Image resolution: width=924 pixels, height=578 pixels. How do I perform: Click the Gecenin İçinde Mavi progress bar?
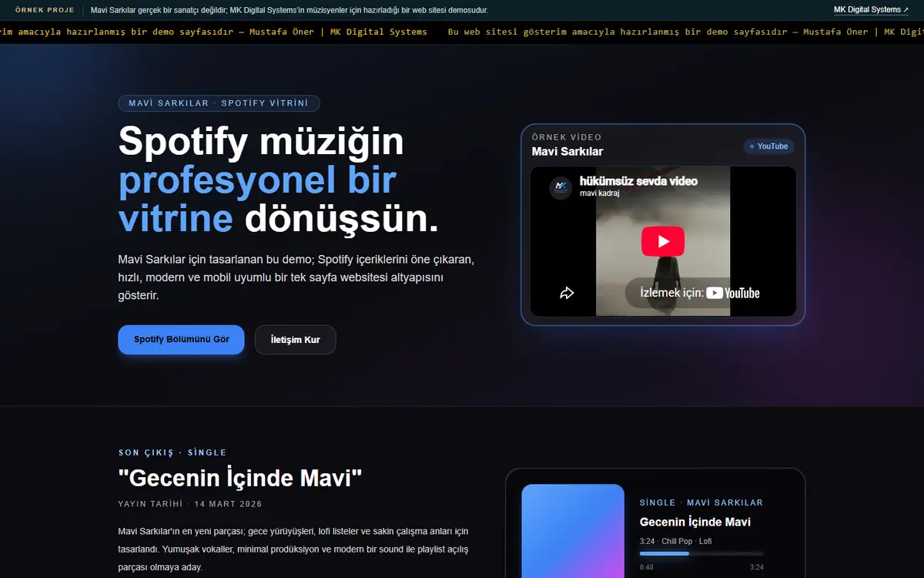point(701,553)
